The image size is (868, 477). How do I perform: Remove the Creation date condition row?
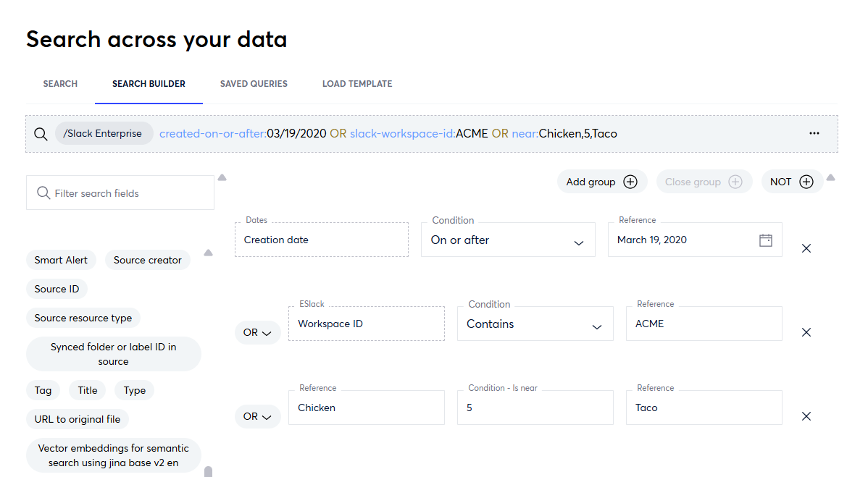(806, 248)
